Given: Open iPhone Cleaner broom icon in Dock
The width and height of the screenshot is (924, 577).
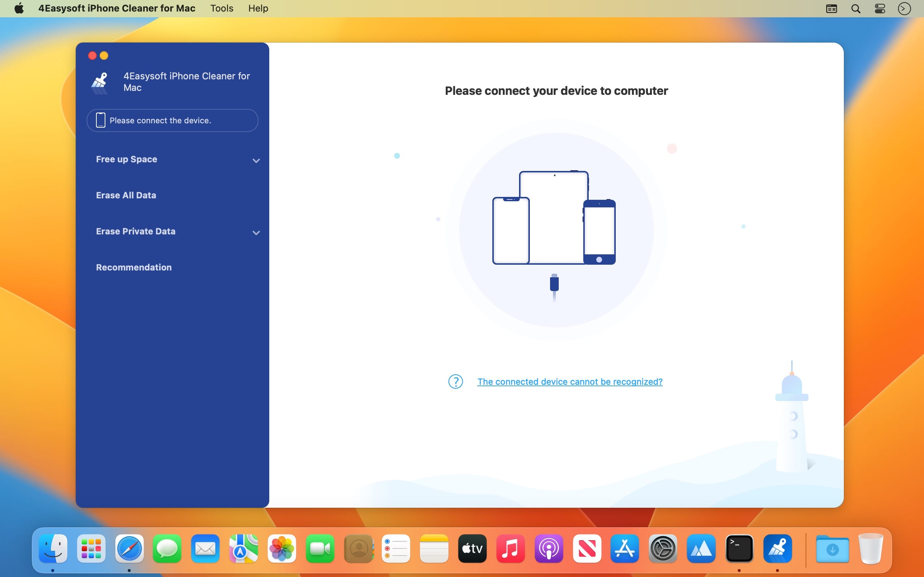Looking at the screenshot, I should (x=777, y=549).
